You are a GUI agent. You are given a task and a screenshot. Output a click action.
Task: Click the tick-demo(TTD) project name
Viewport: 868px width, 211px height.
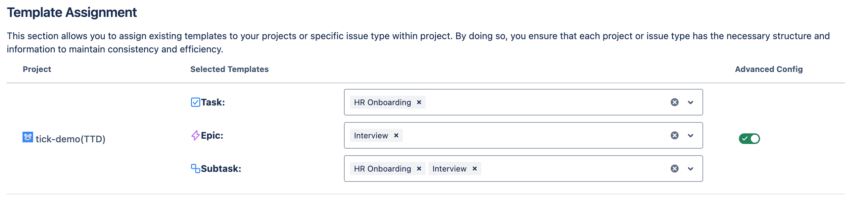coord(71,139)
